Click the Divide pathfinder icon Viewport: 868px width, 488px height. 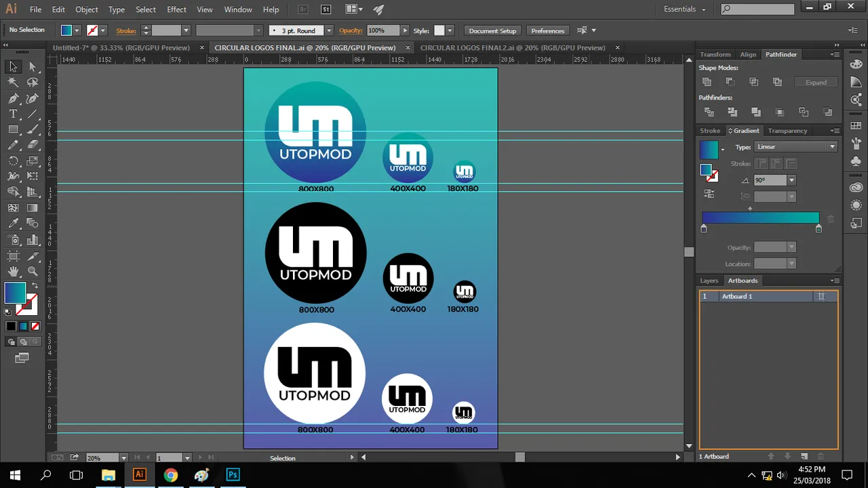(x=709, y=112)
